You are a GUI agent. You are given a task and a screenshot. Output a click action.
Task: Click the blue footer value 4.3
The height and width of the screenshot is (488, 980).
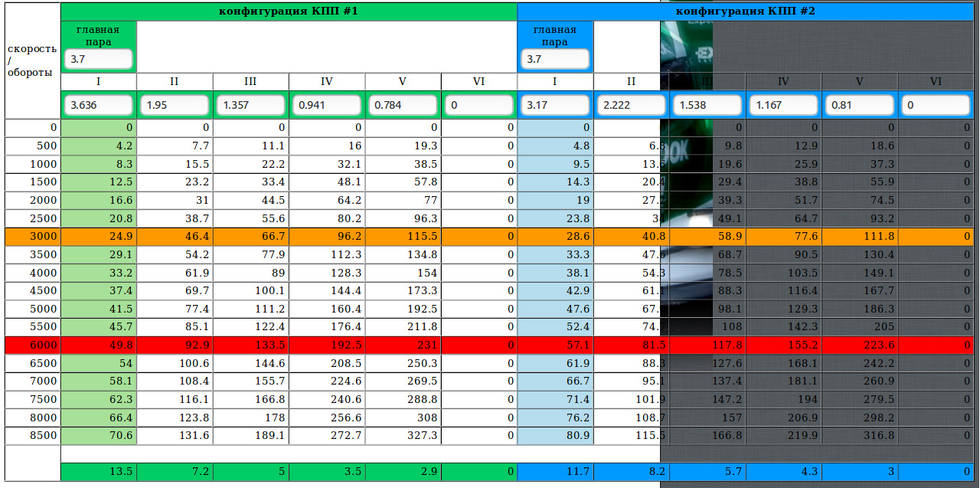pos(784,472)
